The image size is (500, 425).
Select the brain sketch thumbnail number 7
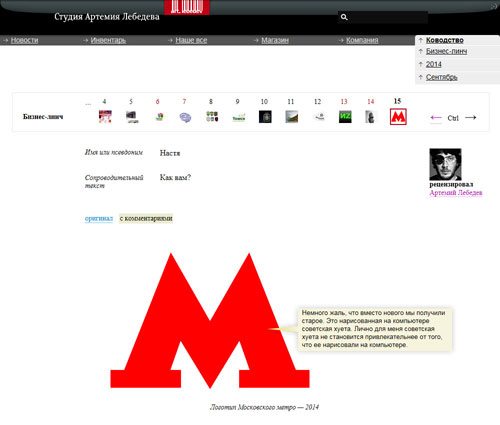point(185,117)
